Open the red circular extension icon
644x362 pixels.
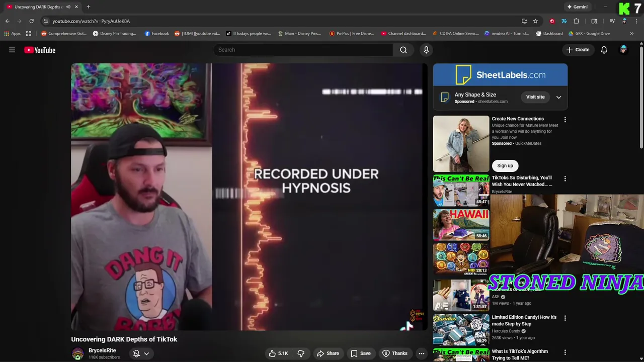pos(552,21)
